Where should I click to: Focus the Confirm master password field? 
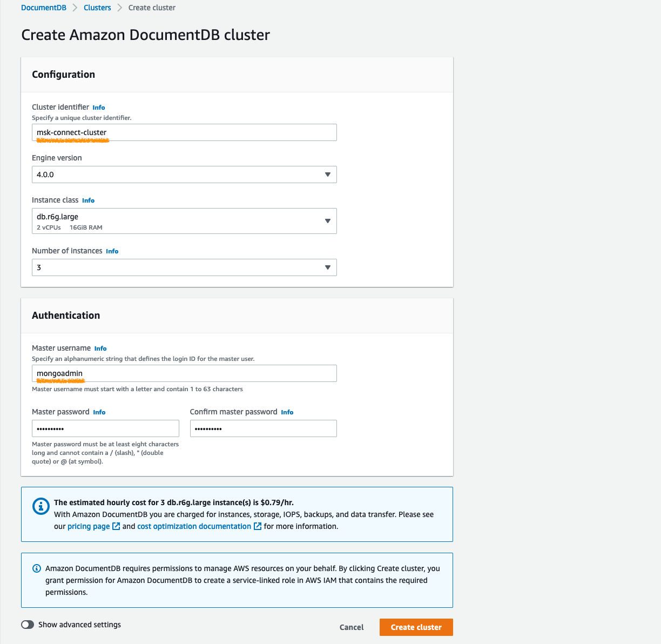pos(264,428)
